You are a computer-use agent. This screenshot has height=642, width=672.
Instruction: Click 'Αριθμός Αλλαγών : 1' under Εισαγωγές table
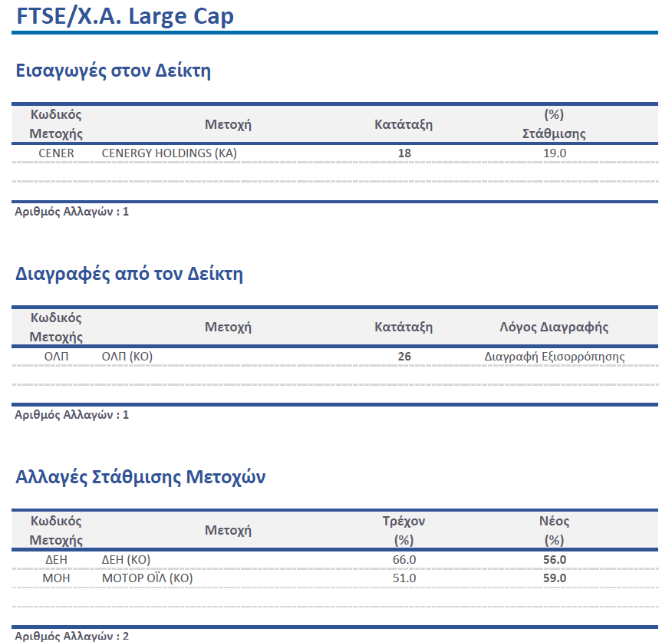(x=71, y=211)
